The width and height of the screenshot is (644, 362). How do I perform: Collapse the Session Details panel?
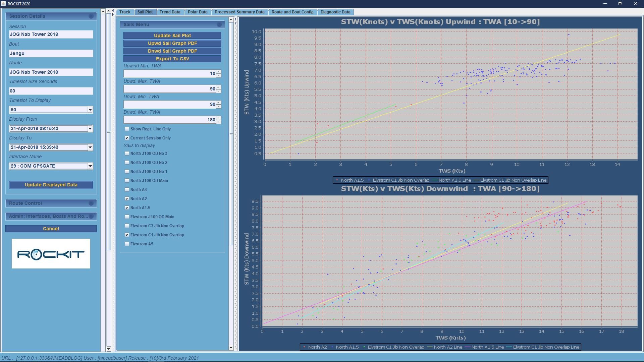point(91,16)
